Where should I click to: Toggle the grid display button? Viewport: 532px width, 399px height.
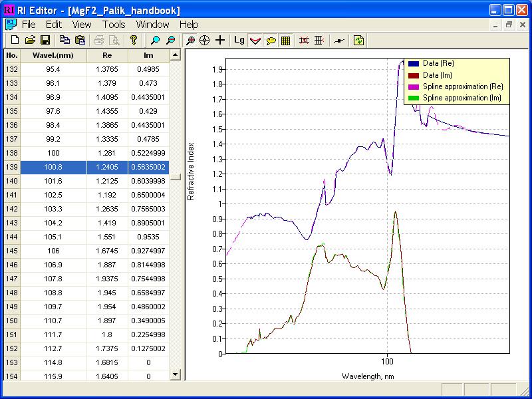(285, 41)
